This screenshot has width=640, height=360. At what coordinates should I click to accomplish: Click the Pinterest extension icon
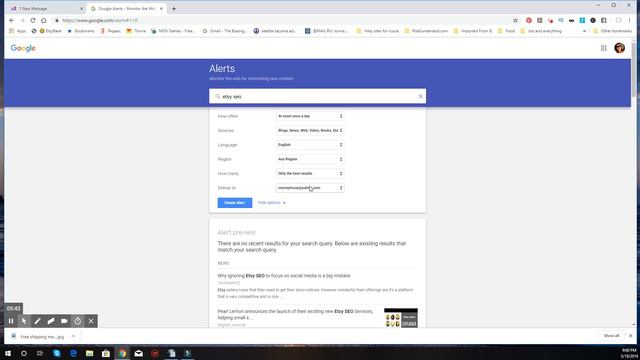pyautogui.click(x=529, y=20)
